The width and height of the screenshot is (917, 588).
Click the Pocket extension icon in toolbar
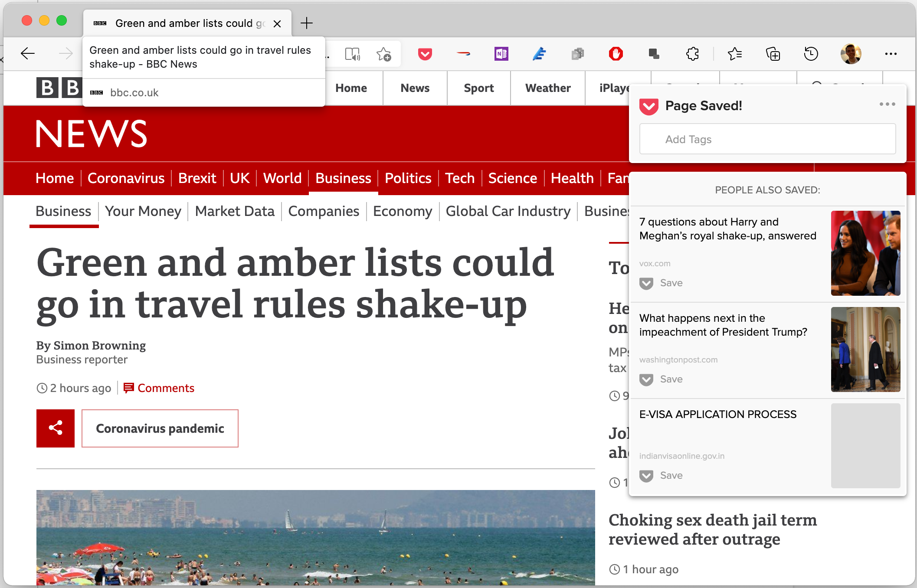(x=425, y=54)
